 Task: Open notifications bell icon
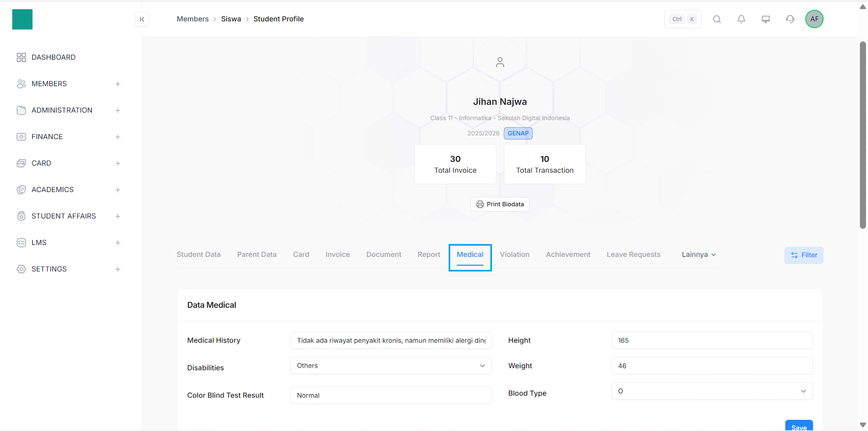[741, 19]
